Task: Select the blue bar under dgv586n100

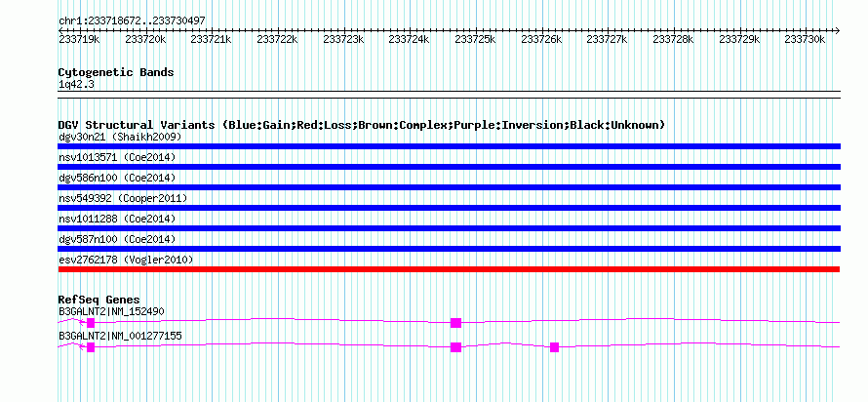Action: pyautogui.click(x=449, y=187)
